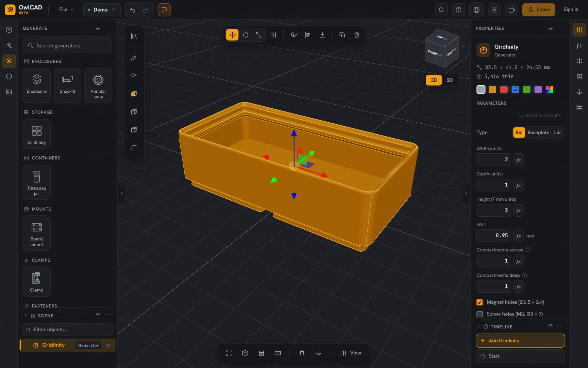Open the search magnifier in header

pos(441,10)
